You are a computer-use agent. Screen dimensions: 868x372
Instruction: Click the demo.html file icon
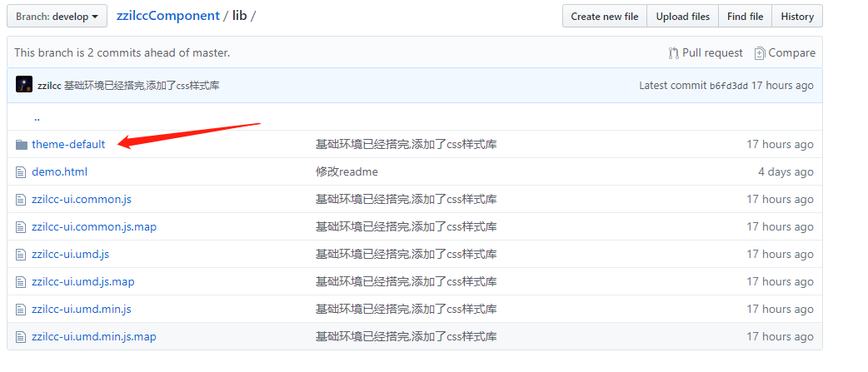22,172
